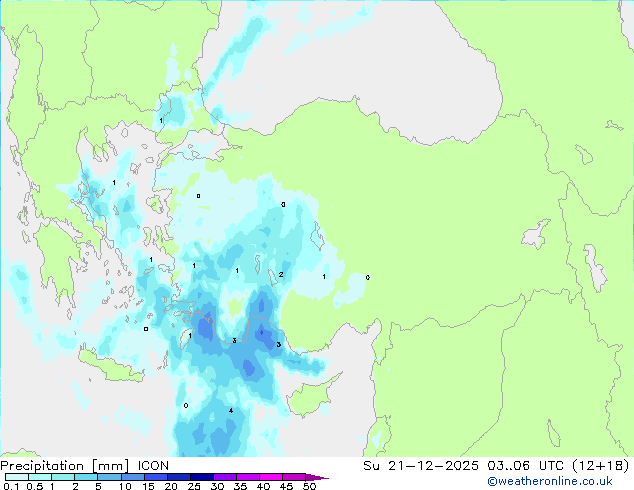Click the 'ICON' model name label
The image size is (634, 490).
coord(153,466)
